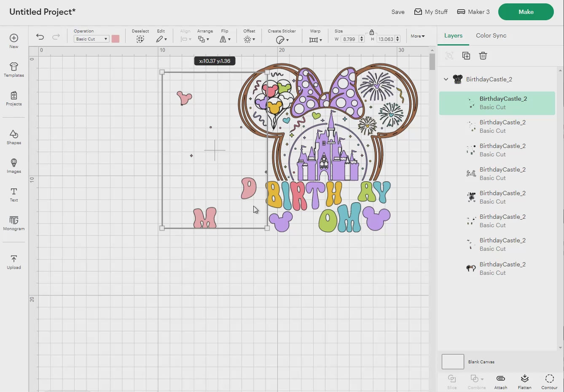The height and width of the screenshot is (392, 564).
Task: Undo the last action
Action: [40, 37]
